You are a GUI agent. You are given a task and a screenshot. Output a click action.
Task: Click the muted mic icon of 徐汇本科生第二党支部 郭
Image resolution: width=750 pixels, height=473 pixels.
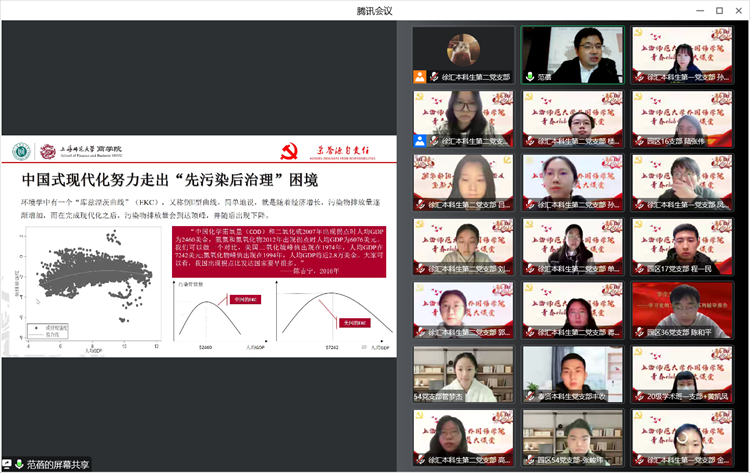click(420, 332)
